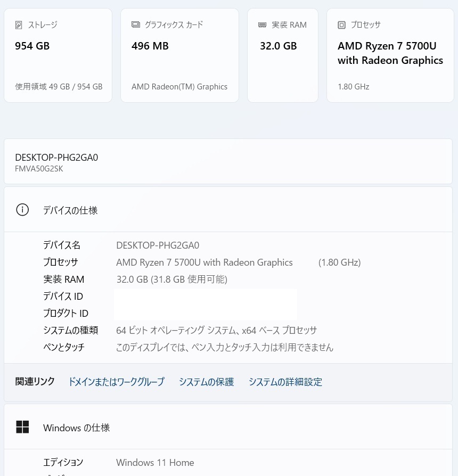
Task: Click the プロセッサ label in specs list
Action: (60, 262)
